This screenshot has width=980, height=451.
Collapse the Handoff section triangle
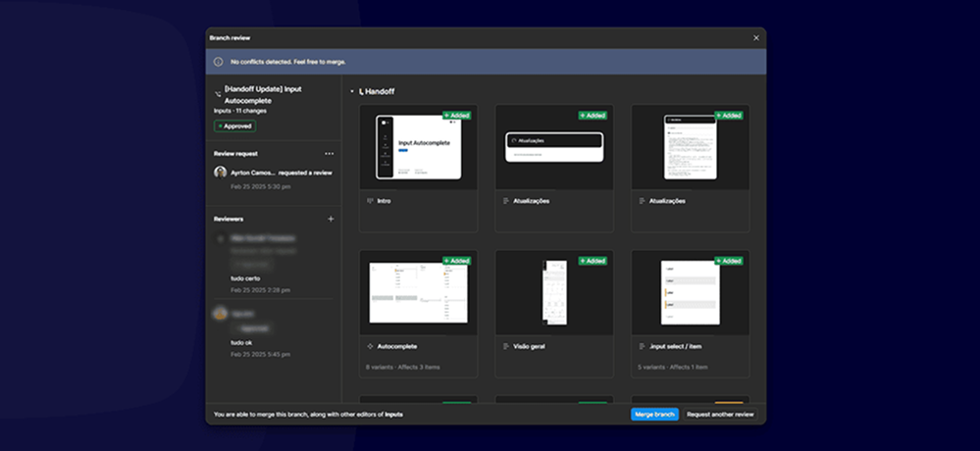click(352, 92)
